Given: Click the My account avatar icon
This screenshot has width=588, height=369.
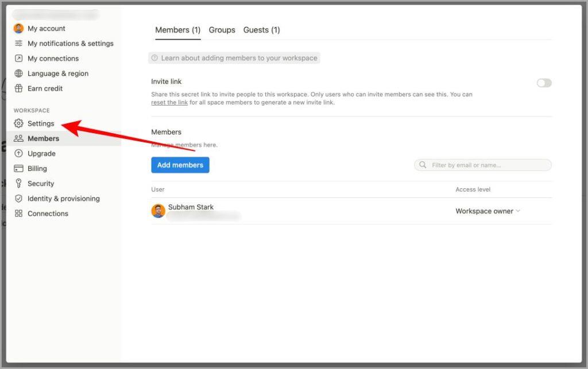Looking at the screenshot, I should point(18,29).
